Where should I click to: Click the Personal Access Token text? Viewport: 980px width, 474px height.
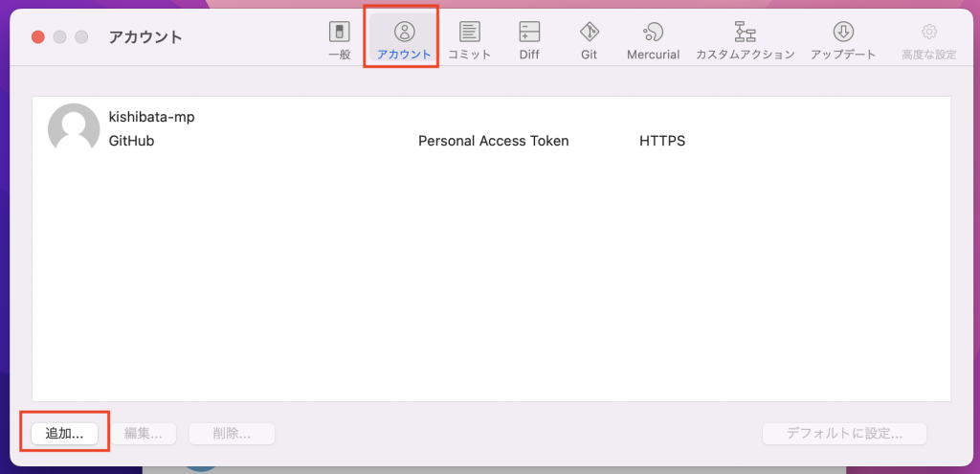point(493,142)
